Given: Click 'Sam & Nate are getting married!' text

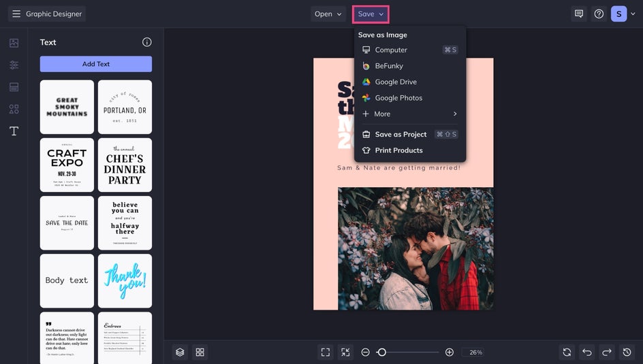Looking at the screenshot, I should tap(398, 168).
